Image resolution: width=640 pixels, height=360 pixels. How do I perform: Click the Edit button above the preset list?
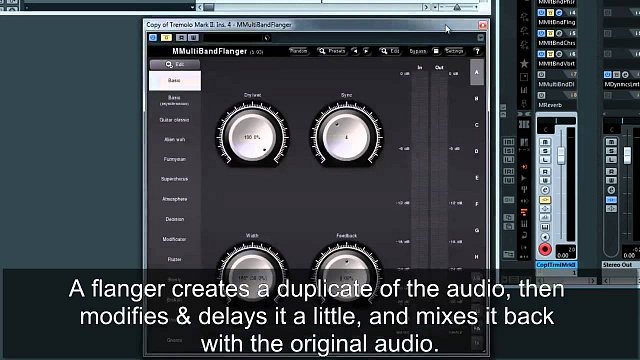tap(175, 64)
